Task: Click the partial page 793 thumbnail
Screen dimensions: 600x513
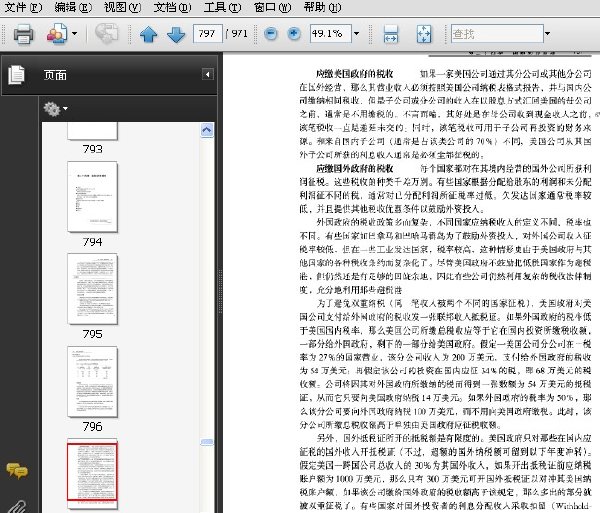Action: point(92,131)
